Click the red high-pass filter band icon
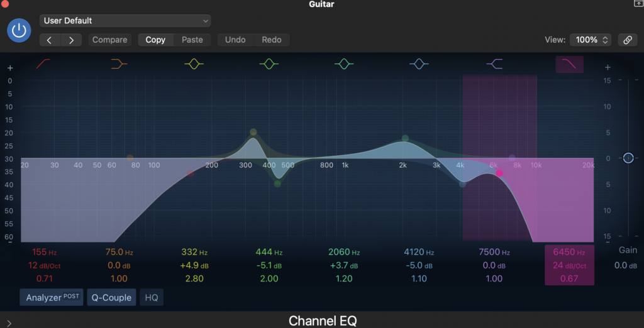 pos(43,64)
